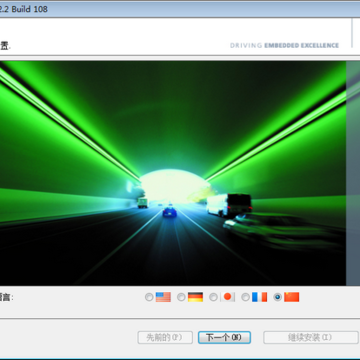The height and width of the screenshot is (360, 360).
Task: Select the US flag language radio button
Action: (x=149, y=297)
